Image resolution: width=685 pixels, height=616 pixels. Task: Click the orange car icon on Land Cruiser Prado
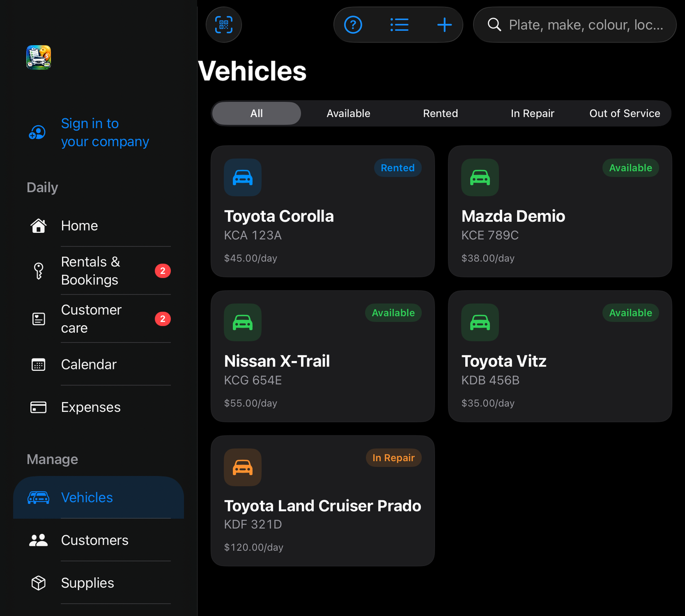pos(243,467)
